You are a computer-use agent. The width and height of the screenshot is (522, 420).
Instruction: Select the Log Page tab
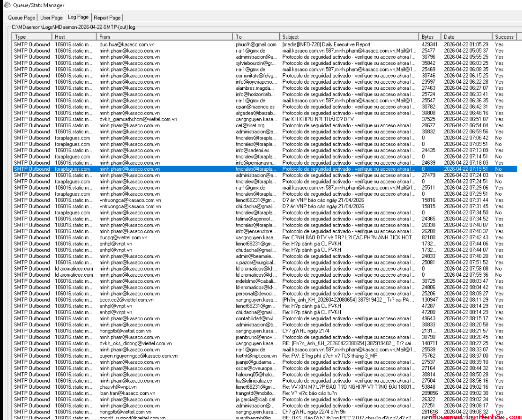pyautogui.click(x=78, y=17)
